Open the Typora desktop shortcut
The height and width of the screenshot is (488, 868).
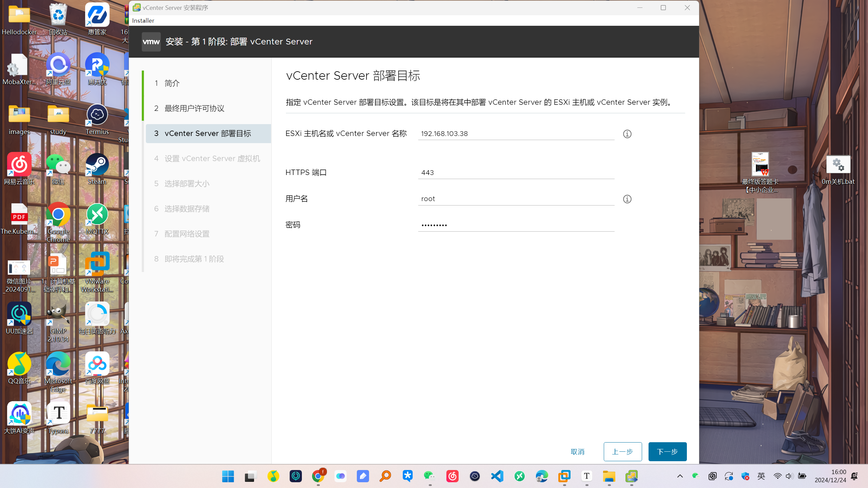pos(58,418)
